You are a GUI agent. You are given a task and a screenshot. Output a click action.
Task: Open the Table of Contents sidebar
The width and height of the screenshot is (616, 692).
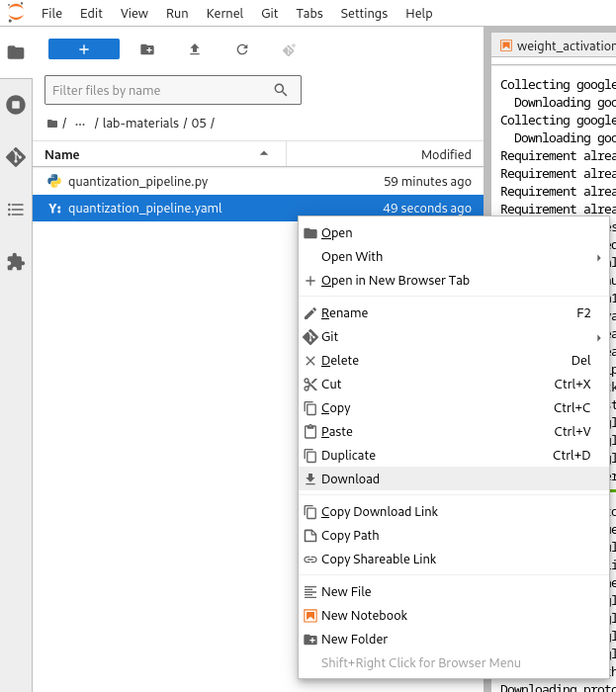pyautogui.click(x=16, y=210)
